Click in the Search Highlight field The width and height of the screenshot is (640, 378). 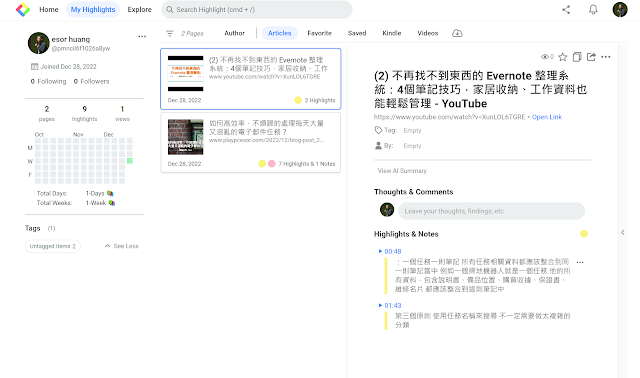(x=257, y=9)
